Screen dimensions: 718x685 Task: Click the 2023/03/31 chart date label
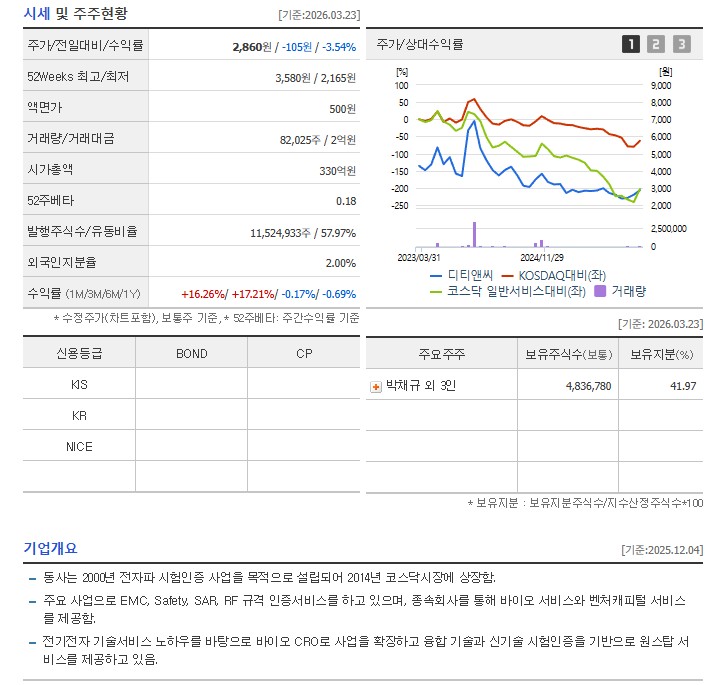click(x=419, y=257)
